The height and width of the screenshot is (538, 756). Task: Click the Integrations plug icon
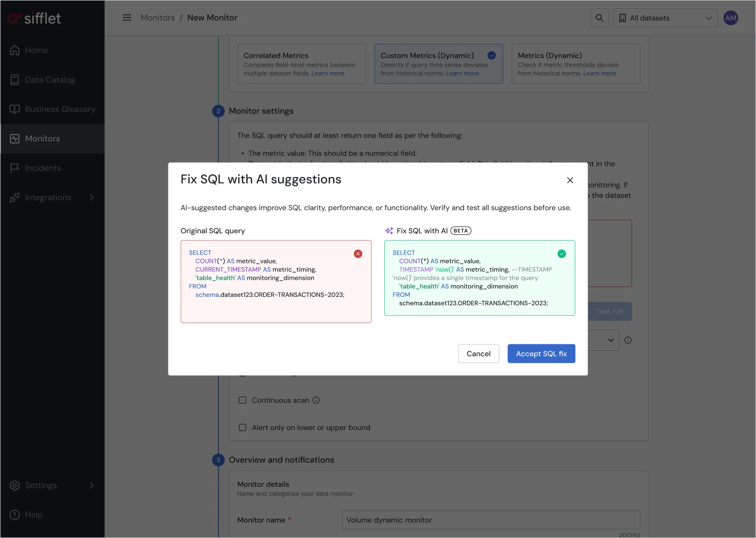coord(14,197)
